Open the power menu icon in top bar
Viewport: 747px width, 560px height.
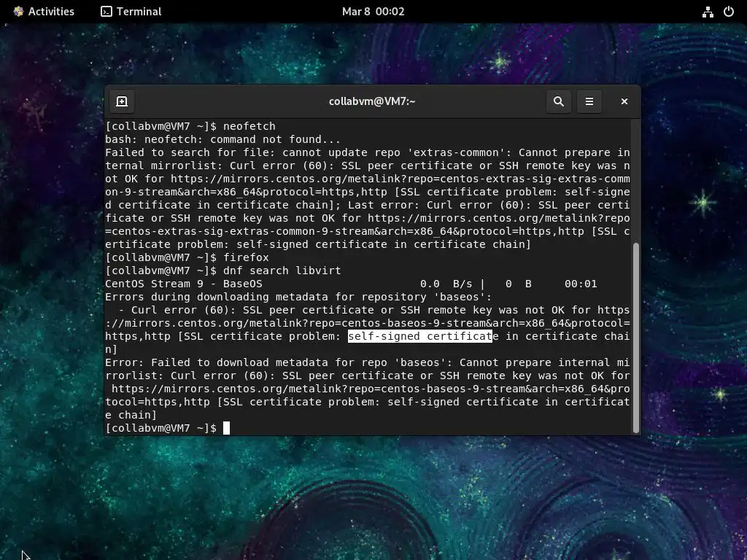(x=729, y=12)
